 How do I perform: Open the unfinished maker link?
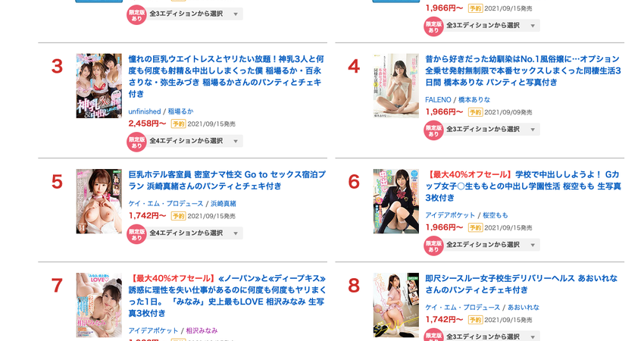(145, 111)
